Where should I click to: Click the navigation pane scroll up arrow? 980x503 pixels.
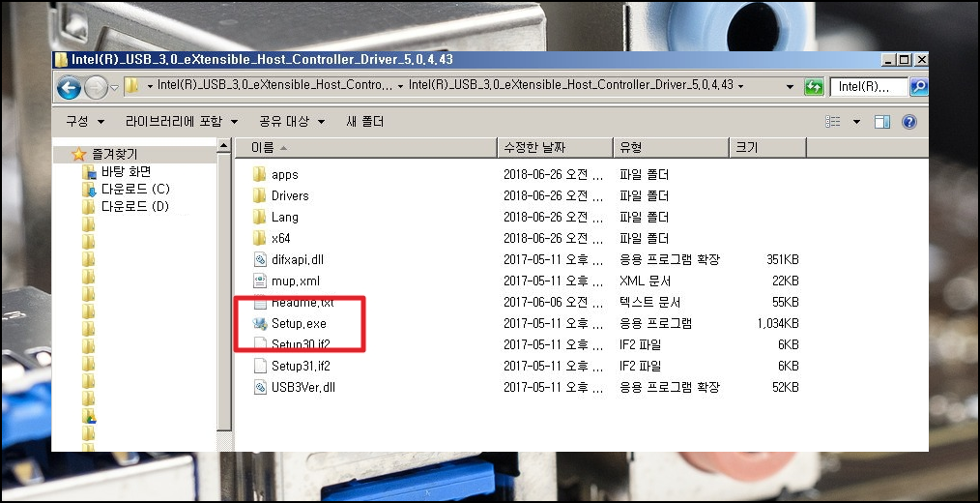click(x=224, y=146)
